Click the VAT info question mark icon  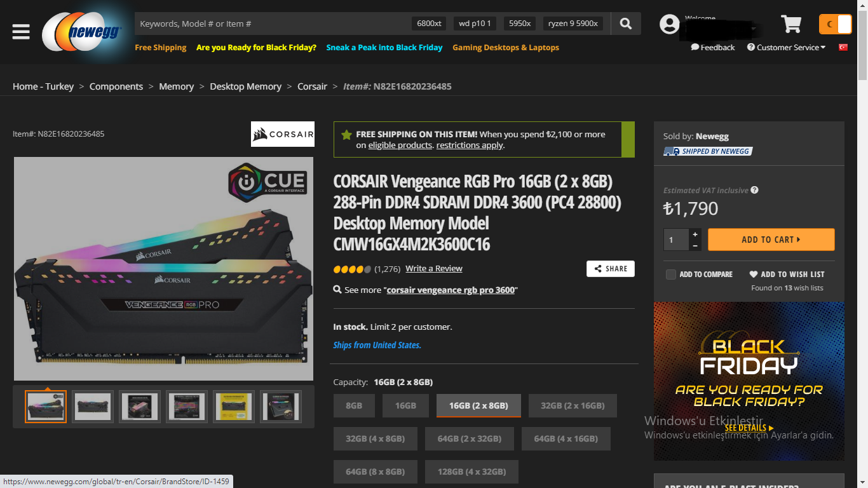point(754,190)
